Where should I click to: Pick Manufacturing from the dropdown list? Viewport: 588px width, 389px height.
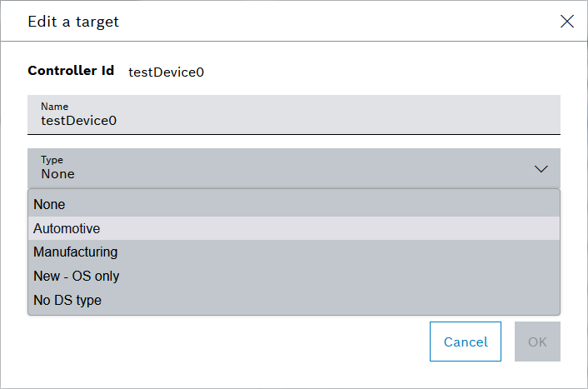tap(75, 252)
